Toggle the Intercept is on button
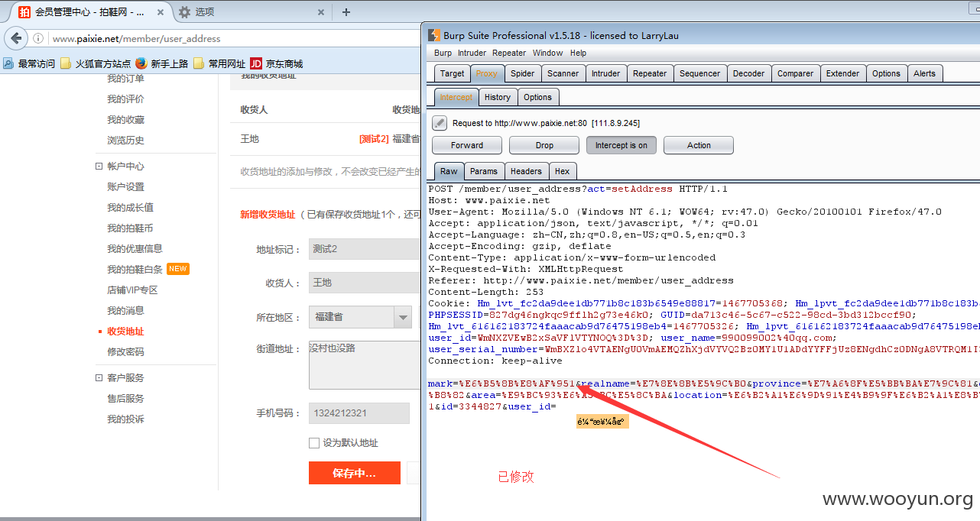This screenshot has height=521, width=980. (621, 145)
